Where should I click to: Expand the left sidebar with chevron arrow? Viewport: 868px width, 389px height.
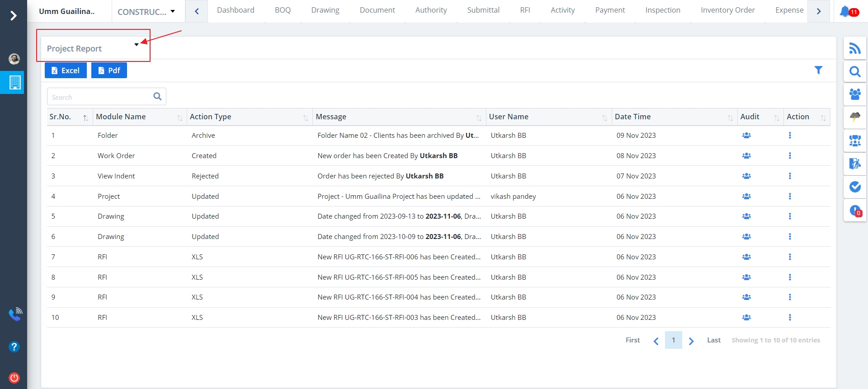[14, 16]
